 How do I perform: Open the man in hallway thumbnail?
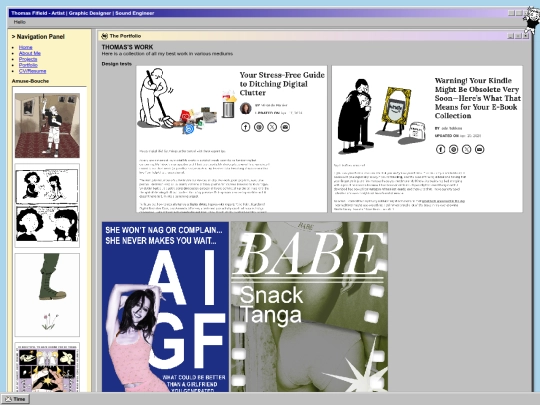(x=47, y=125)
